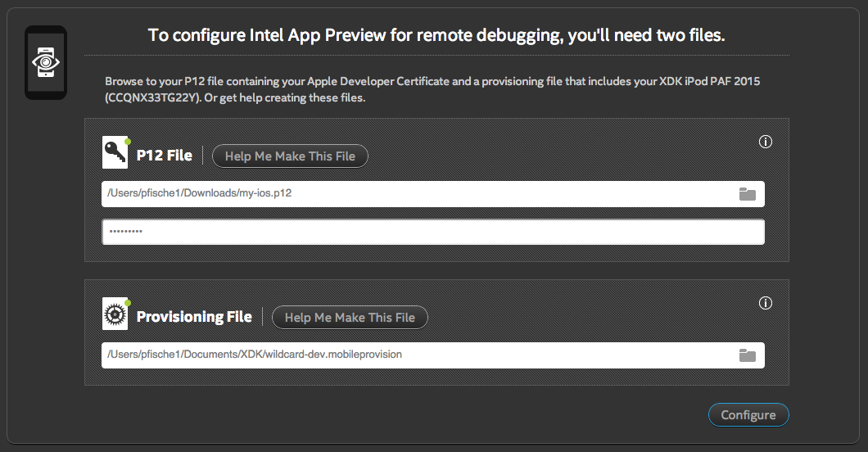Click into the P12 password field
Viewport: 868px width, 452px height.
point(432,232)
